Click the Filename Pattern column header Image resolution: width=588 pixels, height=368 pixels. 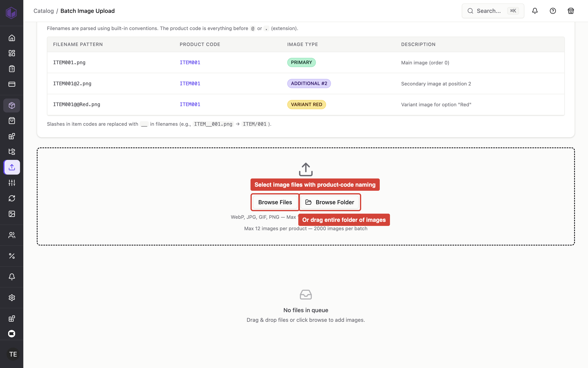[78, 44]
